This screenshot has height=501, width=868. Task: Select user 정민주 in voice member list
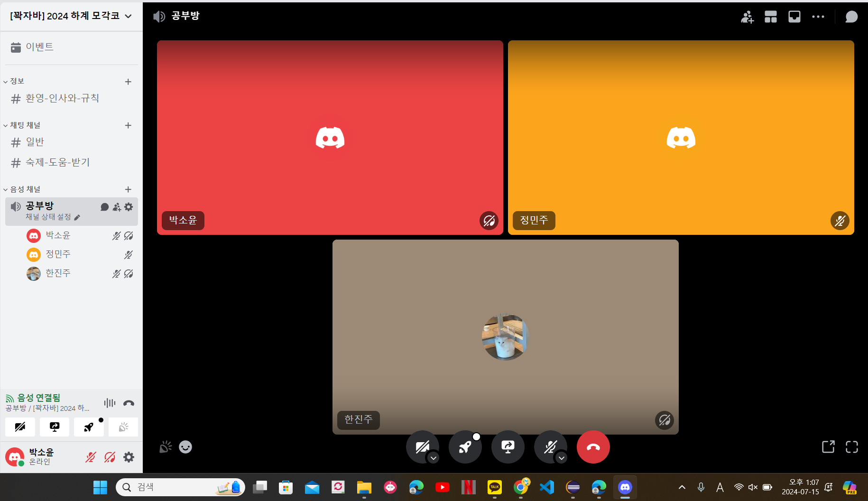point(80,254)
